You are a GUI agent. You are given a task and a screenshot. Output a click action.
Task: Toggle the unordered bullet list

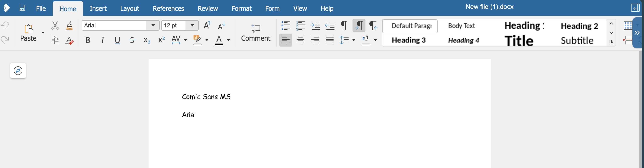[286, 25]
